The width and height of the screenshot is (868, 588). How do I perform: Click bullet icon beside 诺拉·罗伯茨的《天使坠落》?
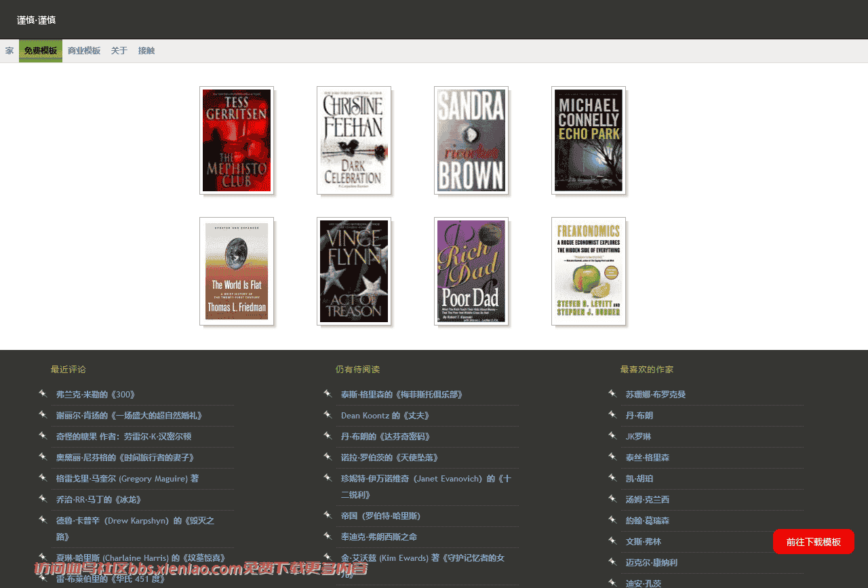coord(328,456)
